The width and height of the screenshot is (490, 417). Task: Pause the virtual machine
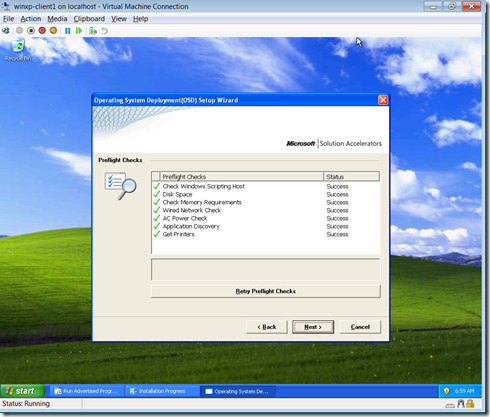[68, 31]
